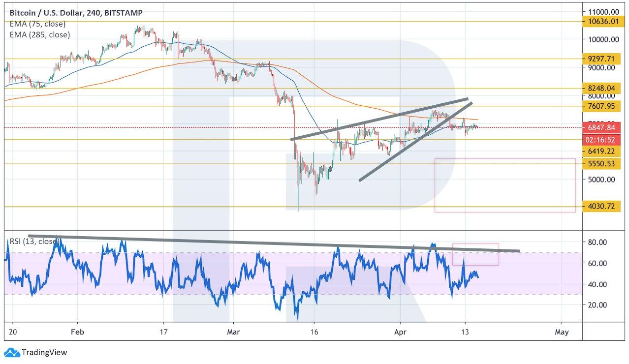This screenshot has width=629, height=364.
Task: Select the 7607.95 price level label
Action: pyautogui.click(x=602, y=106)
